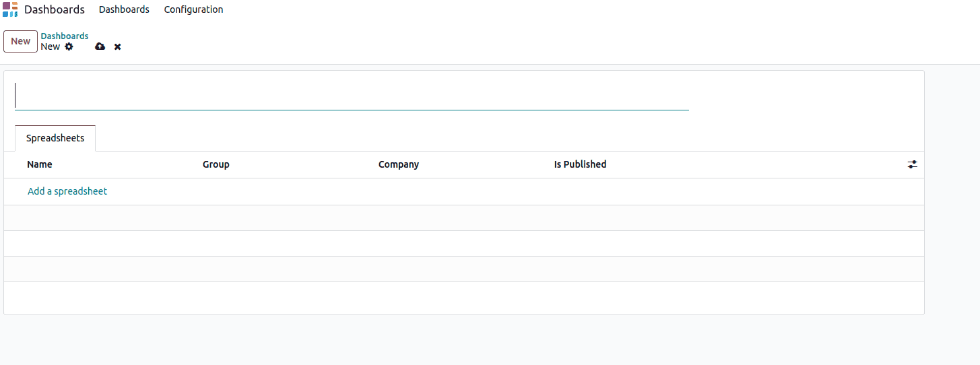Sort by the Group column header
This screenshot has width=980, height=365.
tap(216, 164)
